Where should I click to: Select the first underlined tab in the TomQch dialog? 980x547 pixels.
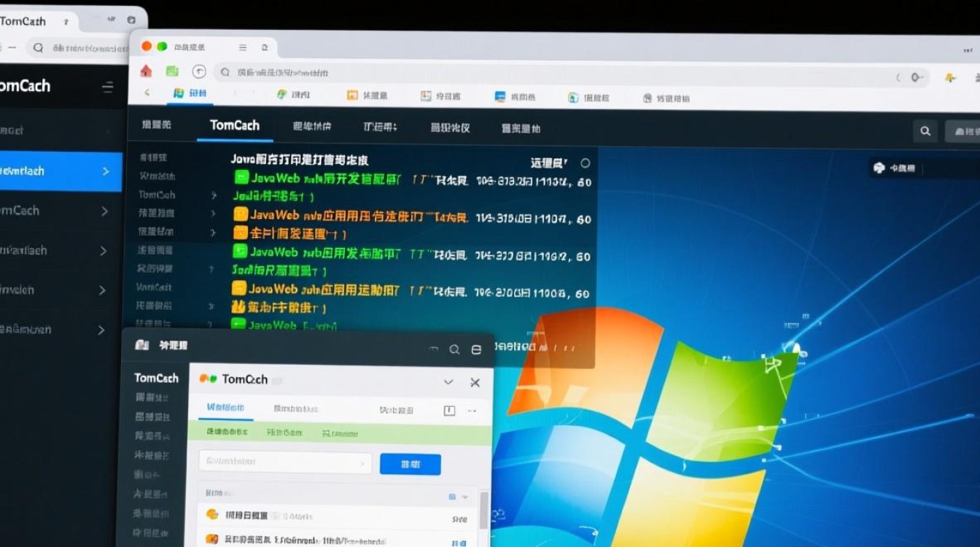(x=226, y=407)
